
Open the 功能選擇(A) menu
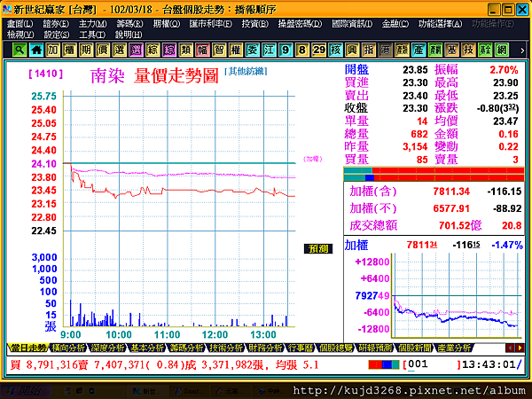pos(441,24)
